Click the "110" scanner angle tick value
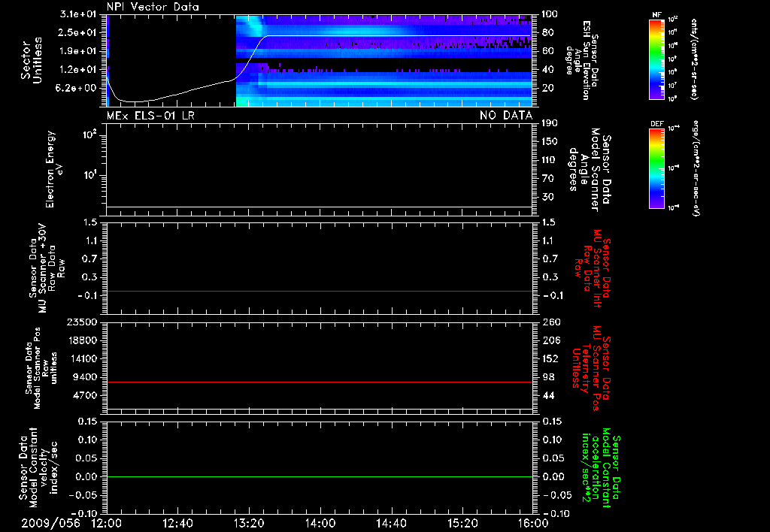Viewport: 770px width, 532px height. coord(550,160)
